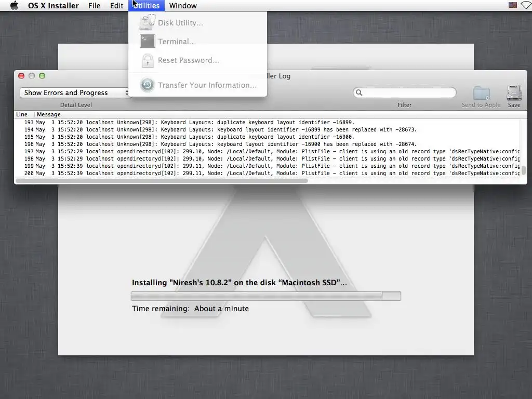Open the OS X Installer menu
Screen dimensions: 532x399
tap(54, 5)
